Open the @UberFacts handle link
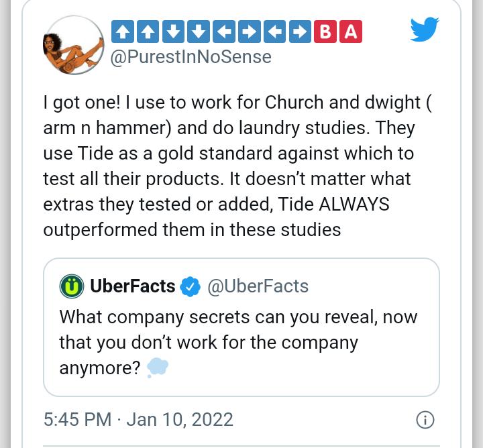The height and width of the screenshot is (448, 483). (258, 286)
